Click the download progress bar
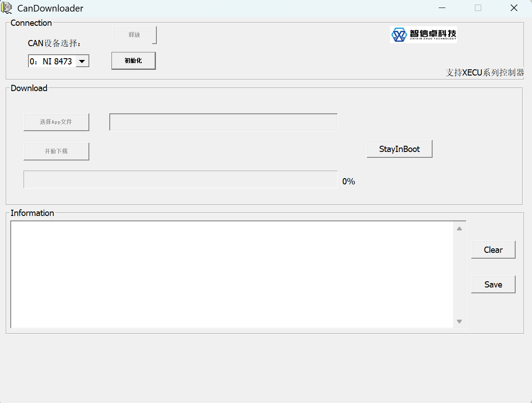 pos(180,180)
